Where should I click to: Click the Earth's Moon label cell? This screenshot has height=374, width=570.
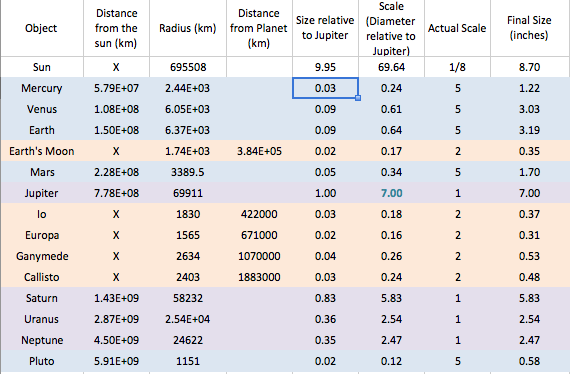pyautogui.click(x=42, y=151)
